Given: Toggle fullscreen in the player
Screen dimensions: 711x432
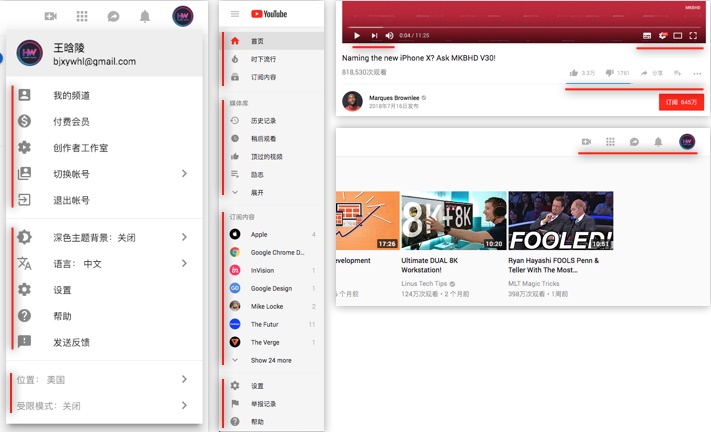Looking at the screenshot, I should [x=693, y=35].
